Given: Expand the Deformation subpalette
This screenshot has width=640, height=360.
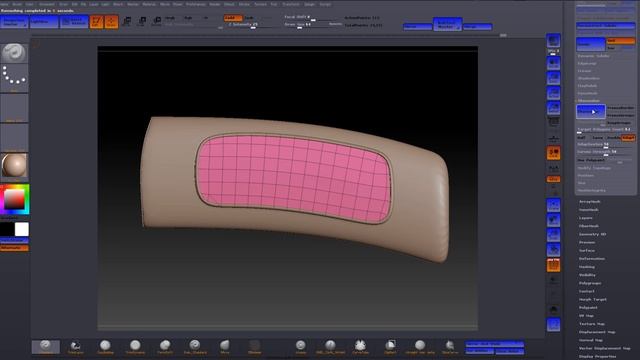Looking at the screenshot, I should [x=592, y=259].
